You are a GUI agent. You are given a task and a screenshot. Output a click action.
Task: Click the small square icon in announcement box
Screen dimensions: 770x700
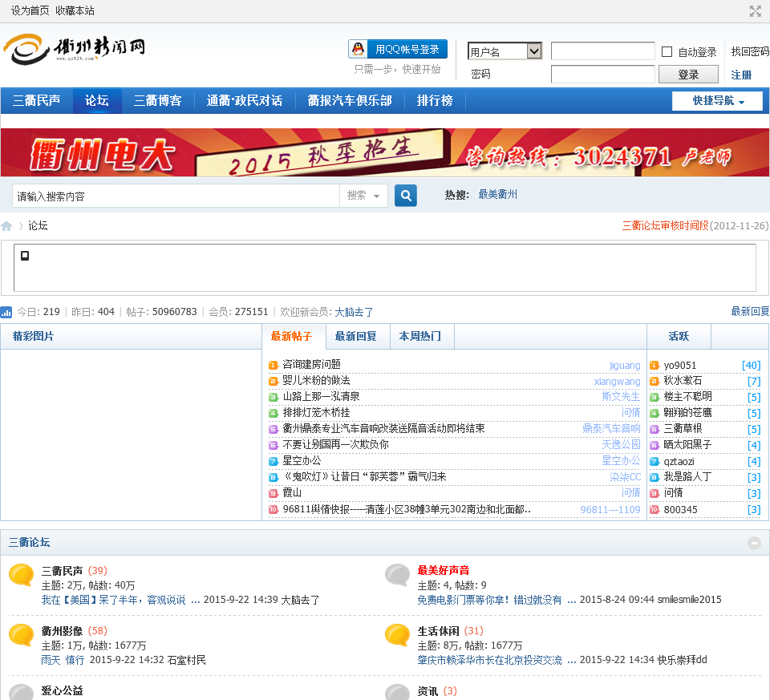pyautogui.click(x=25, y=255)
